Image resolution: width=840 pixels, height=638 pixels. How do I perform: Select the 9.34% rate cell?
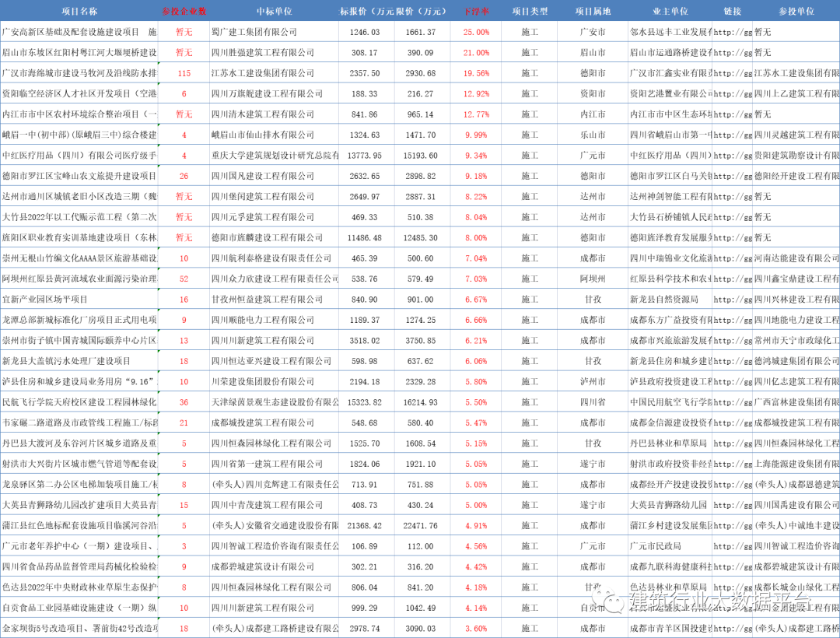[x=476, y=156]
